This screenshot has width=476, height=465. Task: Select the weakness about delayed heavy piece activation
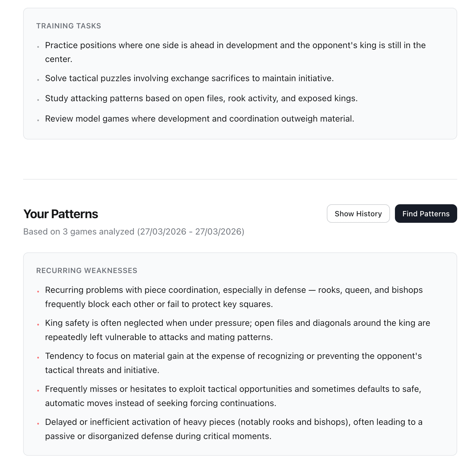pyautogui.click(x=234, y=429)
